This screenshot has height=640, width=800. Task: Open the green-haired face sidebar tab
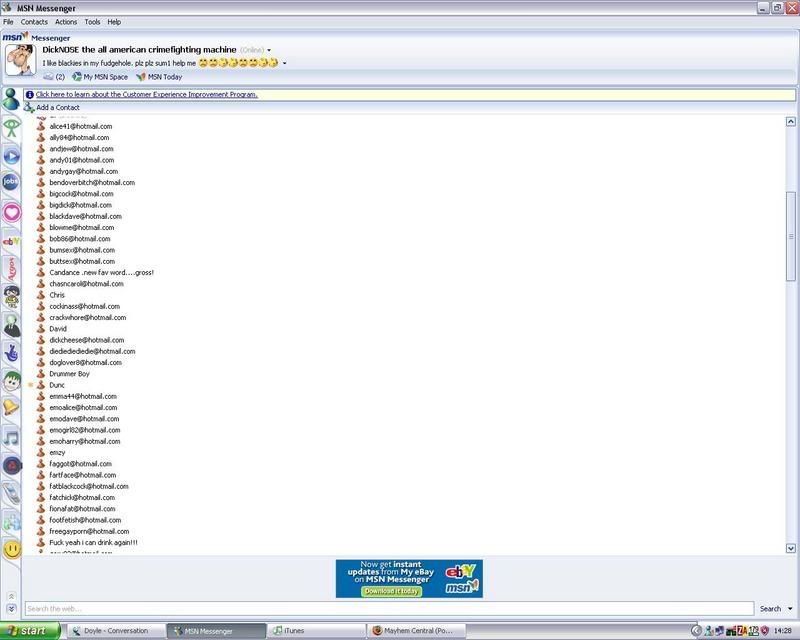pyautogui.click(x=11, y=381)
